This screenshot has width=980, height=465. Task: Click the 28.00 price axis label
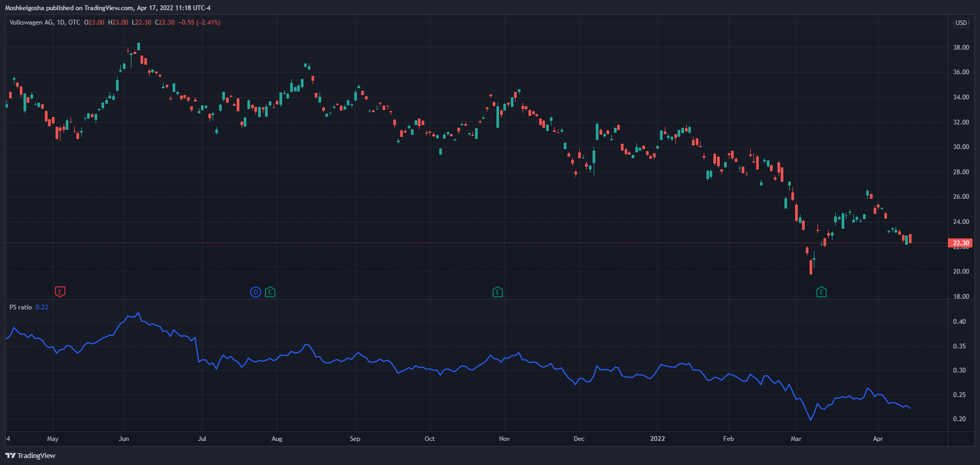point(961,172)
